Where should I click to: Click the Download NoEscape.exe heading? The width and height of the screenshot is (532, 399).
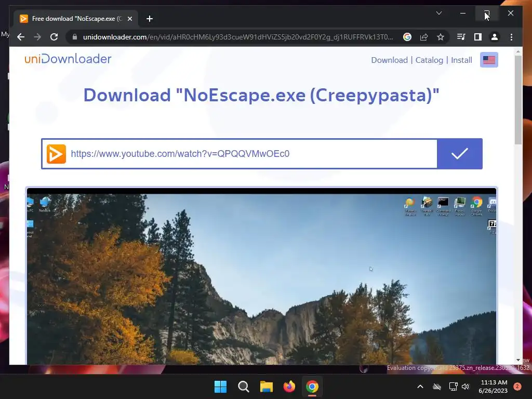[x=261, y=95]
